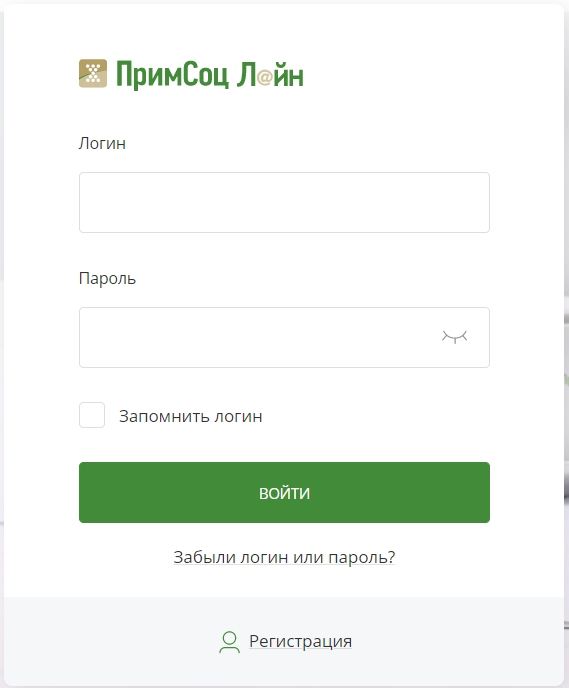Screen dimensions: 569x688
Task: Focus the Логин input field
Action: point(284,202)
